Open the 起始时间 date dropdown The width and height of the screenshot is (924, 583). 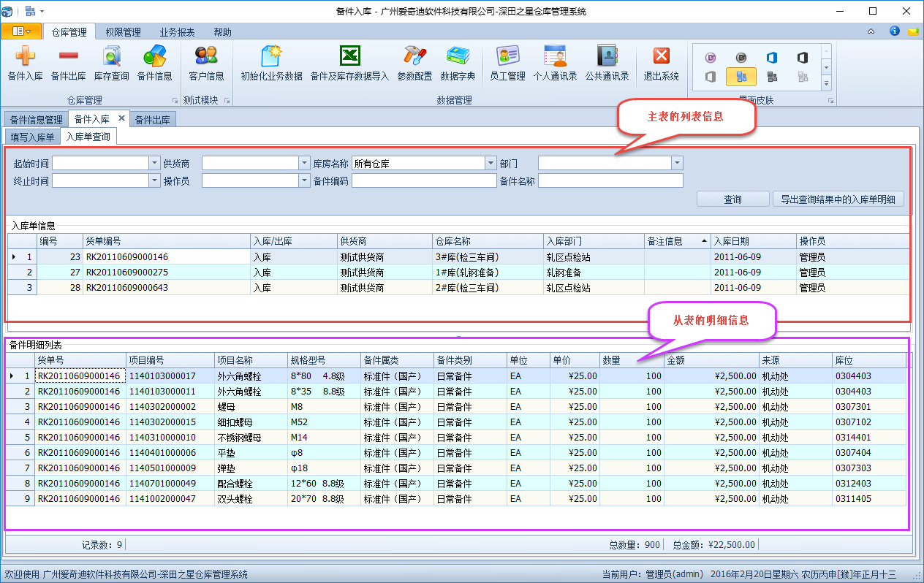pos(154,163)
